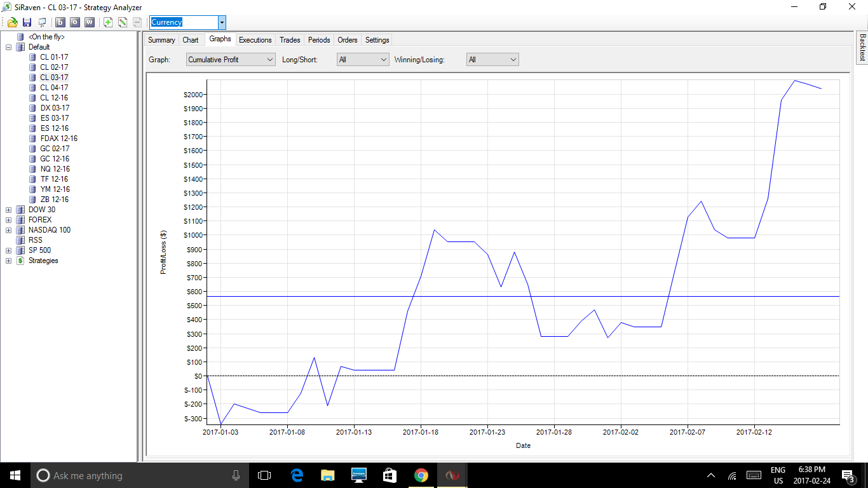Click the open folder toolbar icon
Viewport: 868px width, 488px height.
(x=12, y=22)
